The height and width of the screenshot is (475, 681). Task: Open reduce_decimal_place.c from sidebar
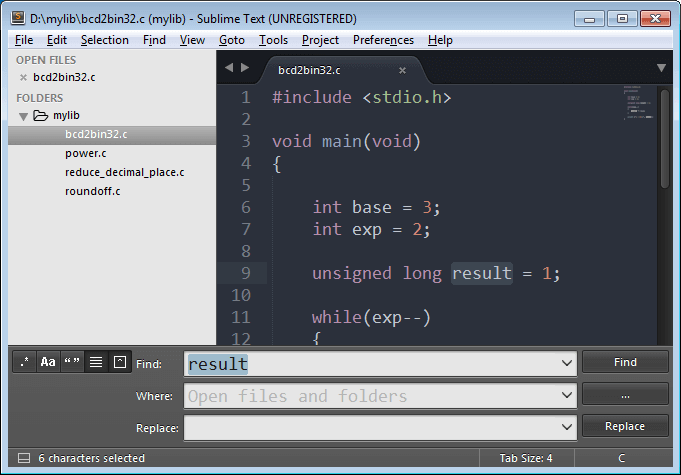click(x=125, y=172)
